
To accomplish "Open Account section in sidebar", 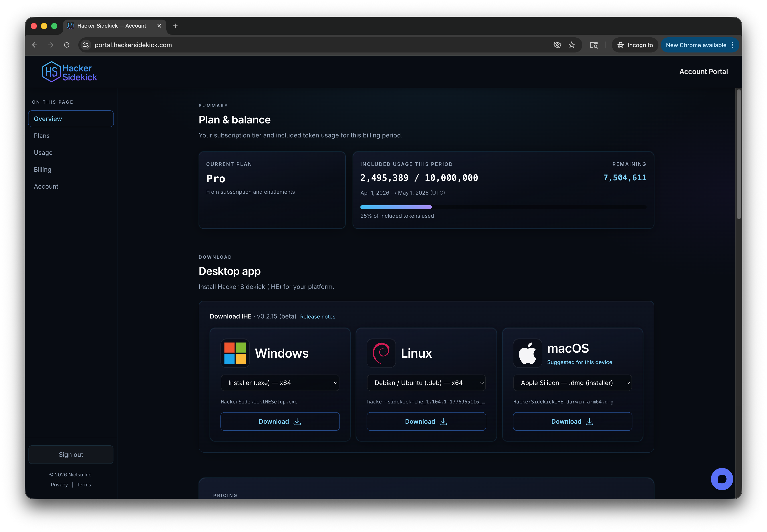I will pyautogui.click(x=71, y=186).
